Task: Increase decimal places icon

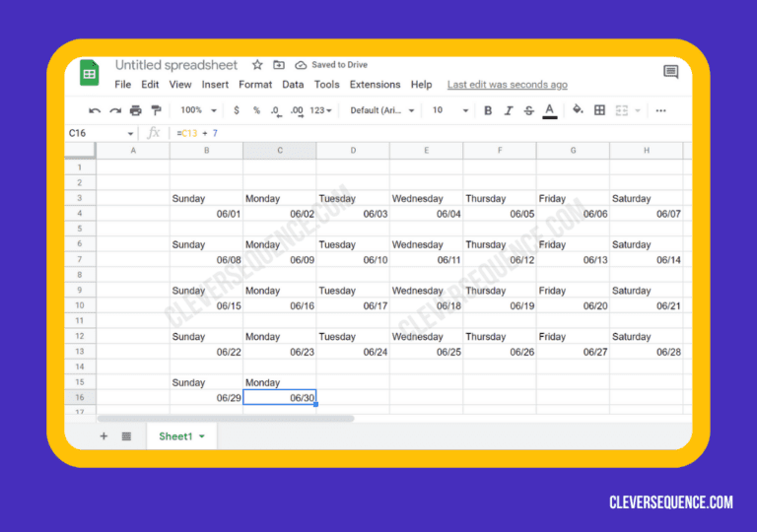Action: (x=297, y=111)
